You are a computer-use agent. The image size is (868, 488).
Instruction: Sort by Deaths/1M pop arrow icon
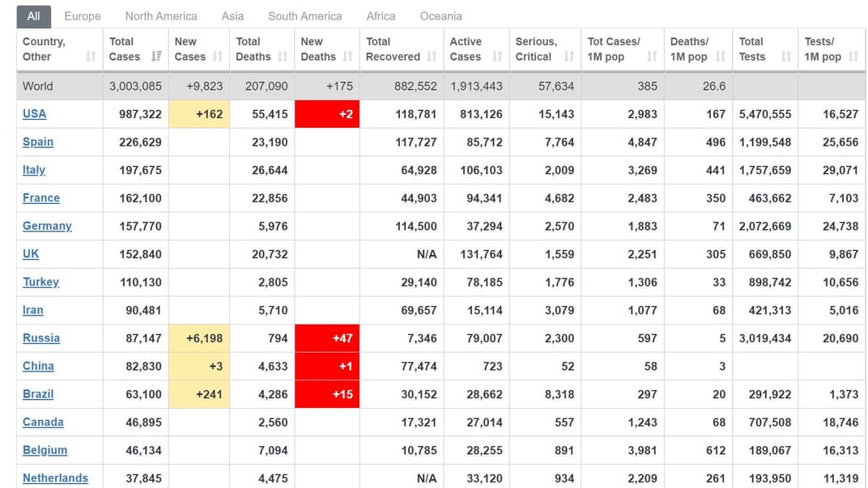click(x=720, y=57)
